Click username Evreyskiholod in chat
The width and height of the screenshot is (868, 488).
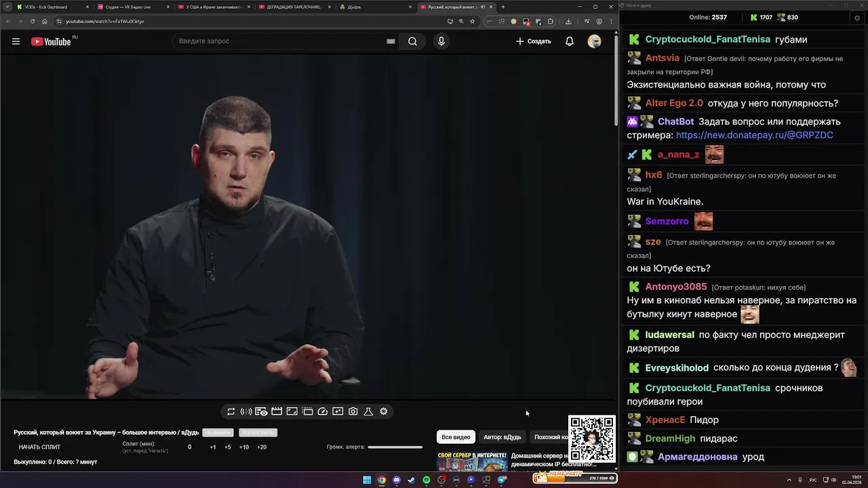pyautogui.click(x=677, y=368)
